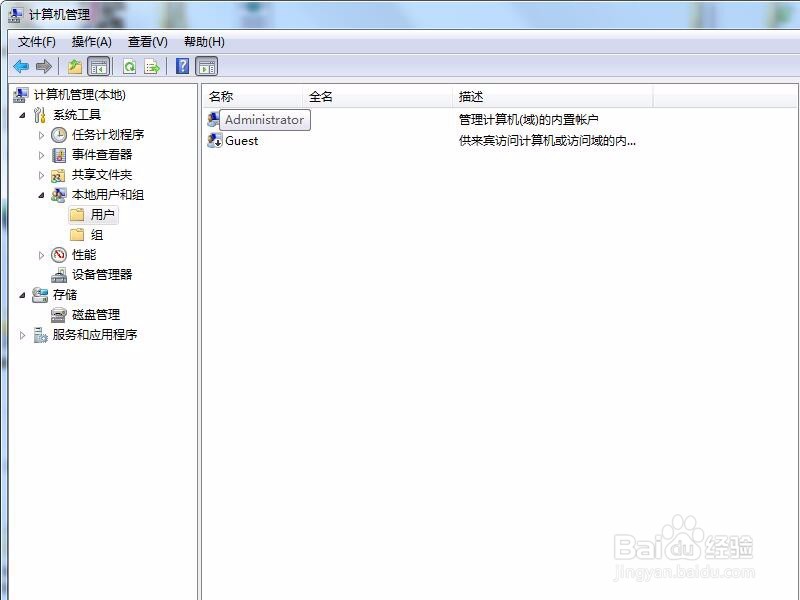Open help via the toolbar question mark icon
This screenshot has width=800, height=600.
click(x=180, y=66)
